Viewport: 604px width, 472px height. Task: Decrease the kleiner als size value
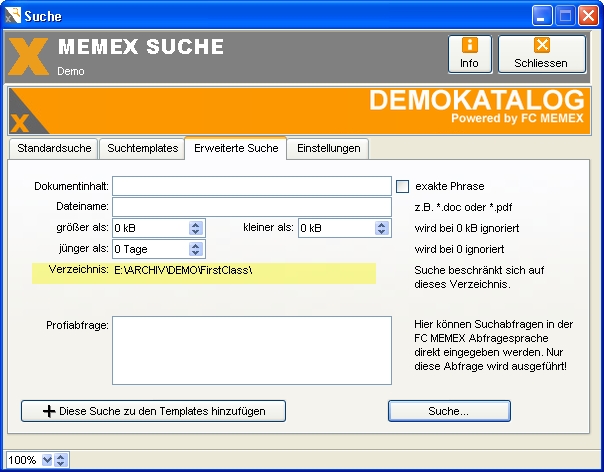[382, 232]
